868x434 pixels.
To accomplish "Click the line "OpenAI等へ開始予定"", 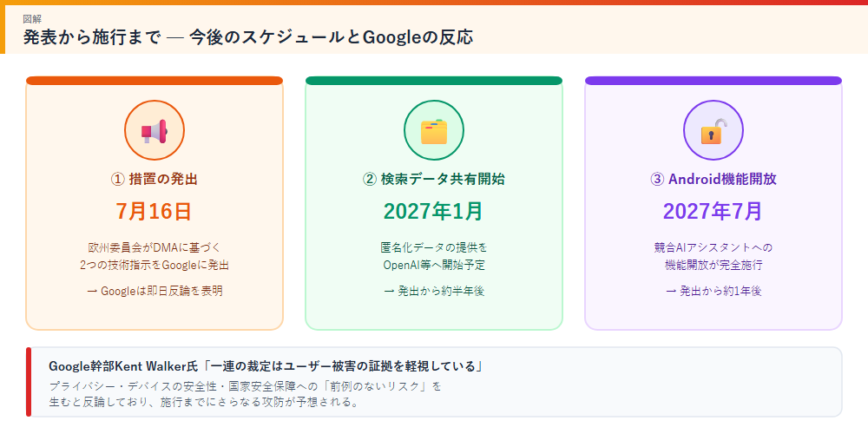I will [433, 265].
